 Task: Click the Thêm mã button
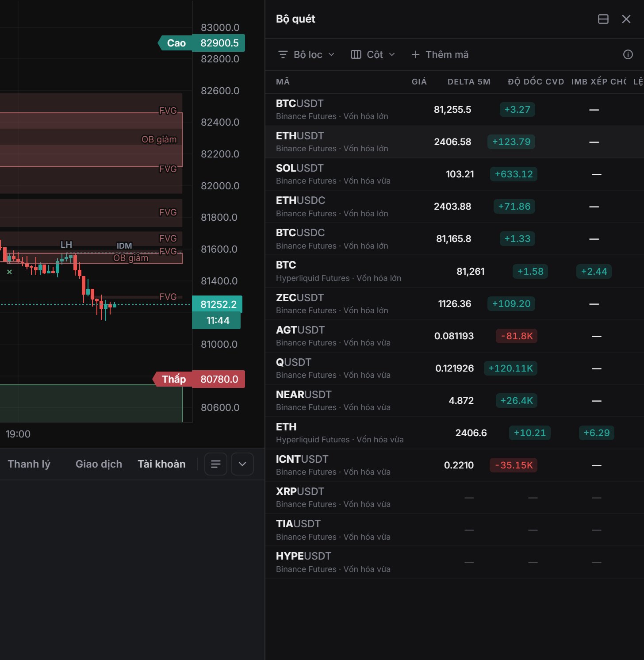click(440, 54)
